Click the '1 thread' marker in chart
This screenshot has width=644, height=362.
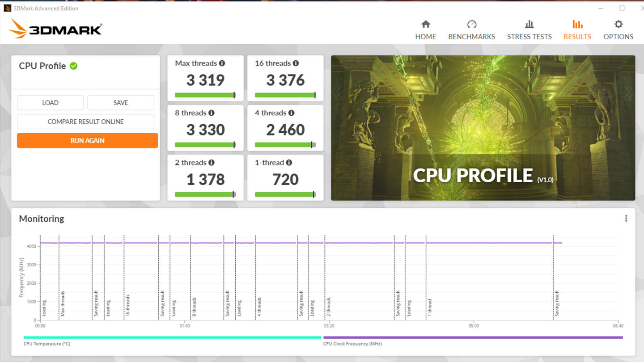(429, 308)
